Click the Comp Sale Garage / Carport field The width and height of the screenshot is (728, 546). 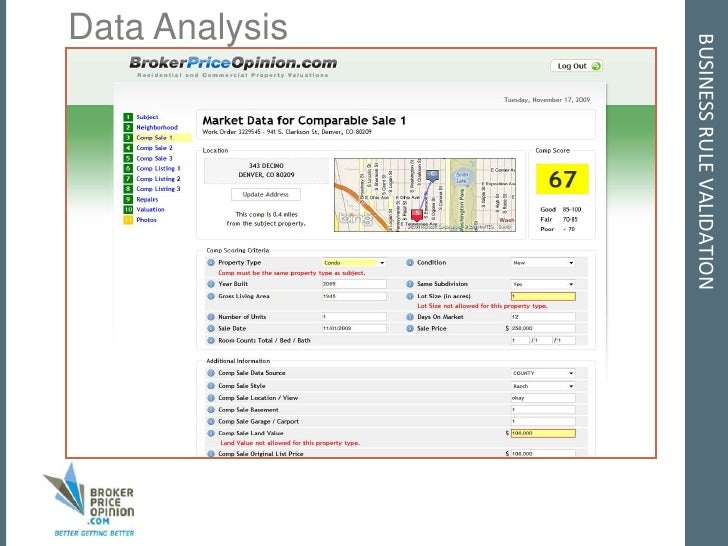(543, 422)
